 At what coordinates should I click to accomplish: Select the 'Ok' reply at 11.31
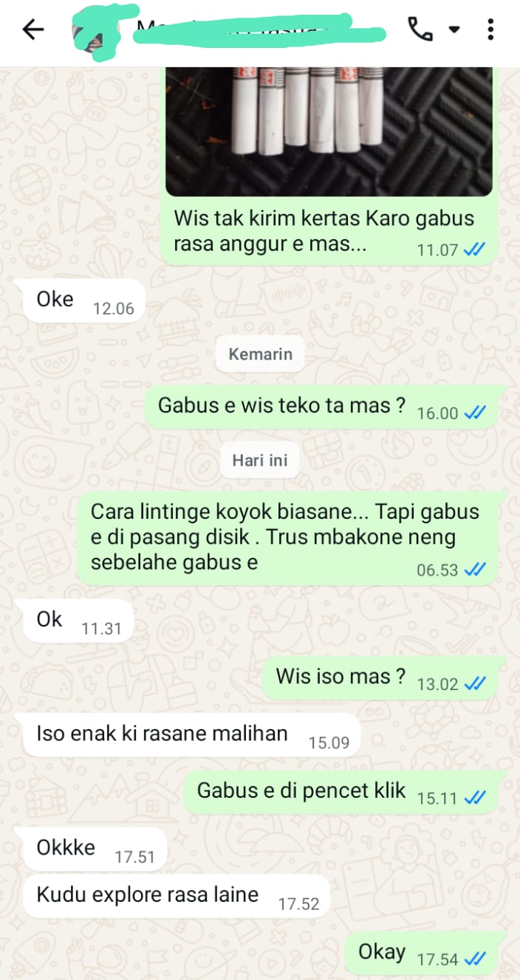coord(78,620)
